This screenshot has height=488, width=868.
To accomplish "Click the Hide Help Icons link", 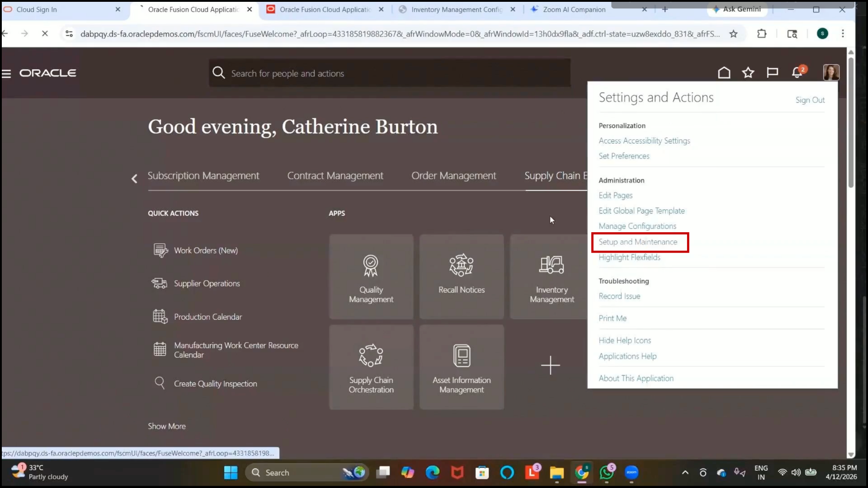I will point(625,340).
